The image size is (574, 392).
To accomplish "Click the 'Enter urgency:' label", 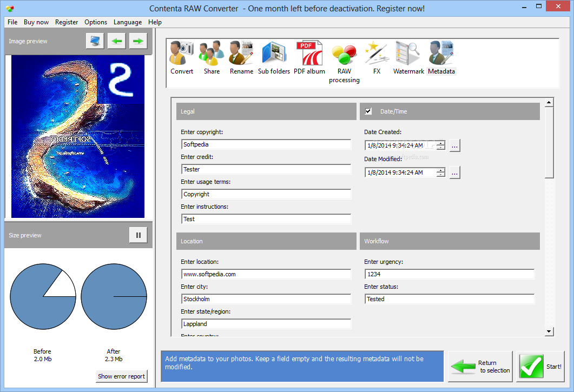I will [x=383, y=262].
